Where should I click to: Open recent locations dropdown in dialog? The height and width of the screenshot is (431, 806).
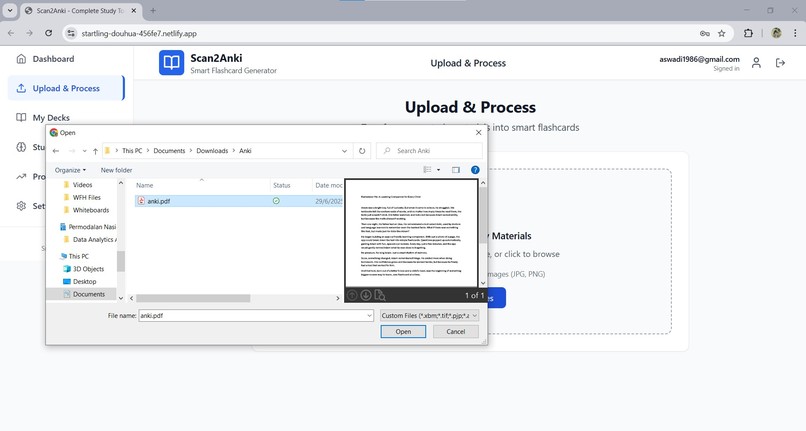point(84,151)
